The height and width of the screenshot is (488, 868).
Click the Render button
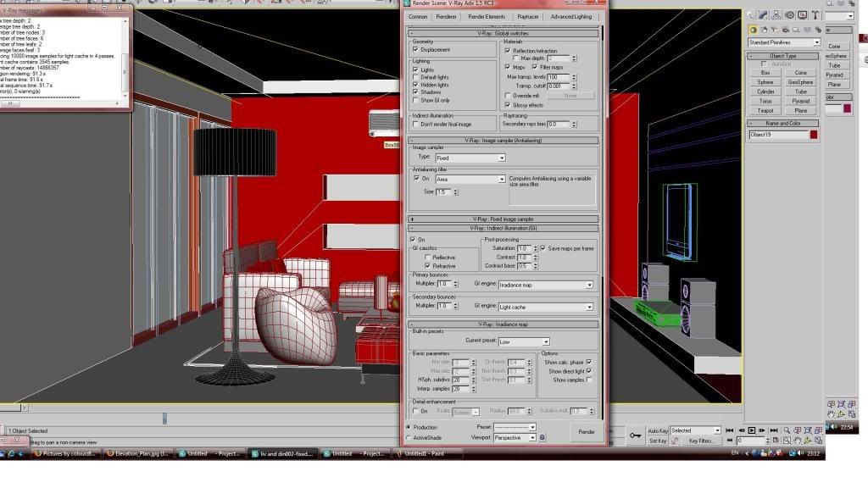[x=587, y=431]
